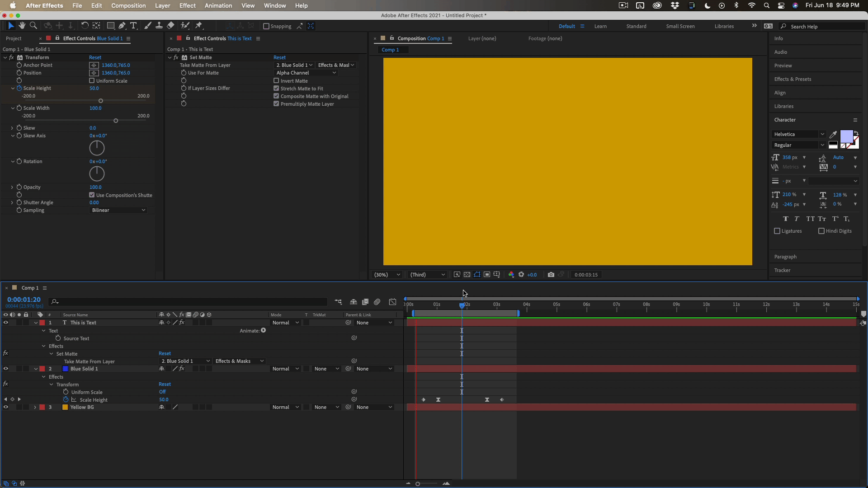Viewport: 868px width, 488px height.
Task: Select the Pen tool
Action: click(x=122, y=26)
